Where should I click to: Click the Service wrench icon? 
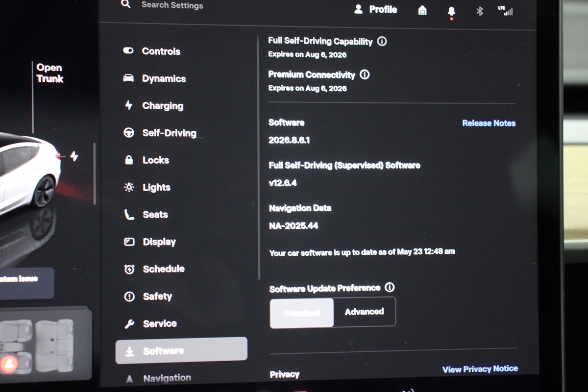point(129,323)
